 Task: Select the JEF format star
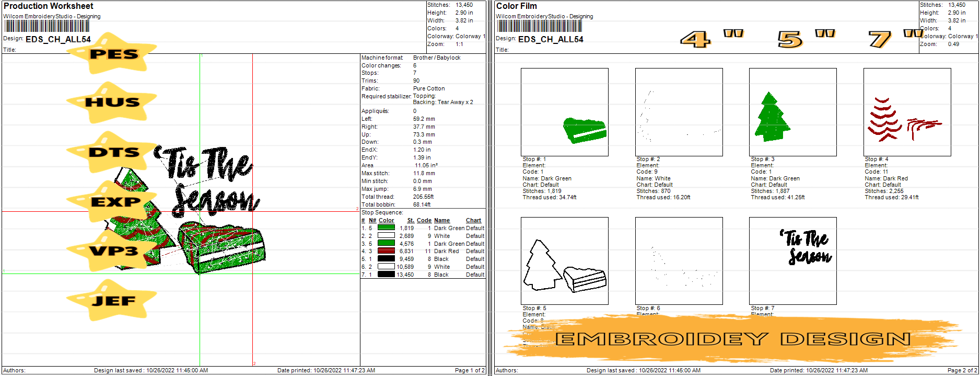tap(112, 301)
